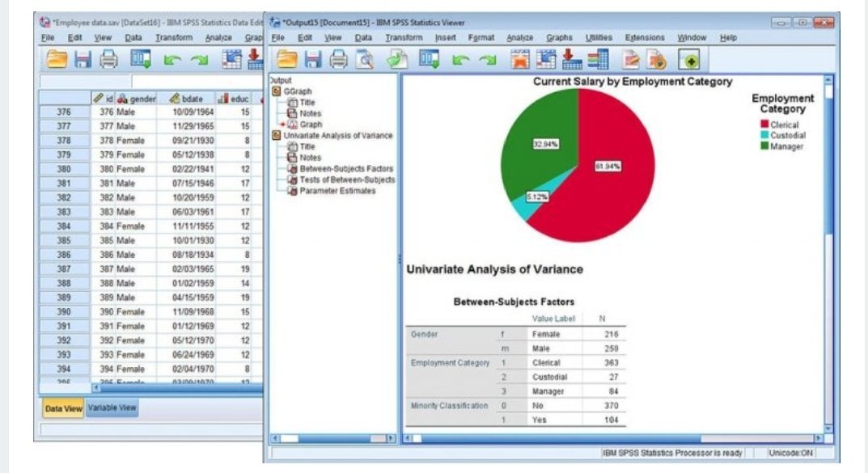Viewport: 868px width, 473px height.
Task: Open file icon in Data Editor toolbar
Action: (57, 59)
